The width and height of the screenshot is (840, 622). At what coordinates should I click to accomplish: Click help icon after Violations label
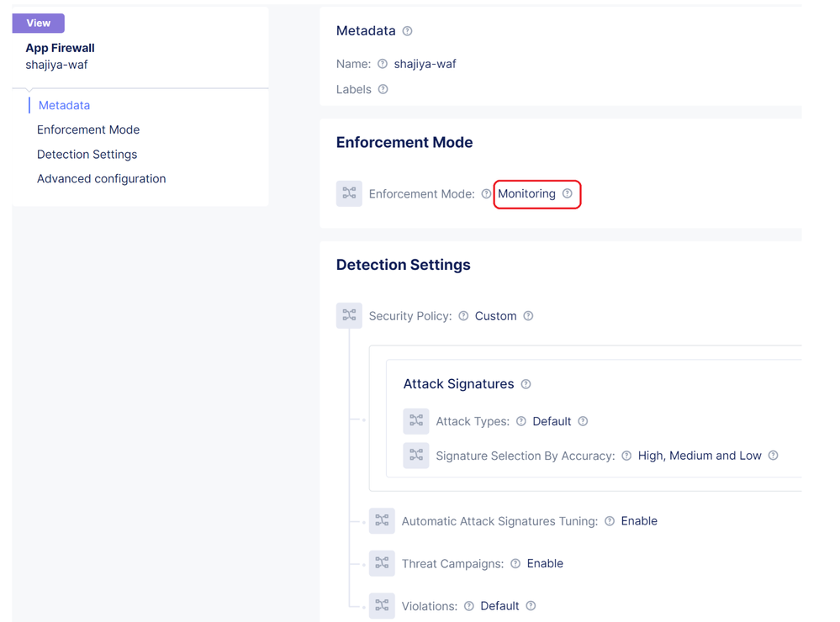click(x=468, y=606)
